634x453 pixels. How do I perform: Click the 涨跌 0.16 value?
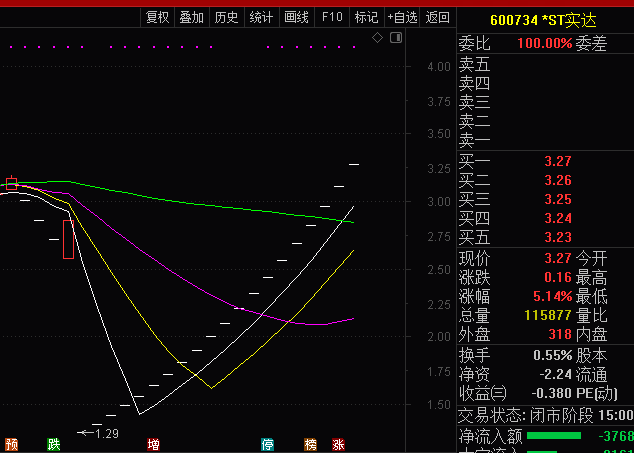[558, 277]
